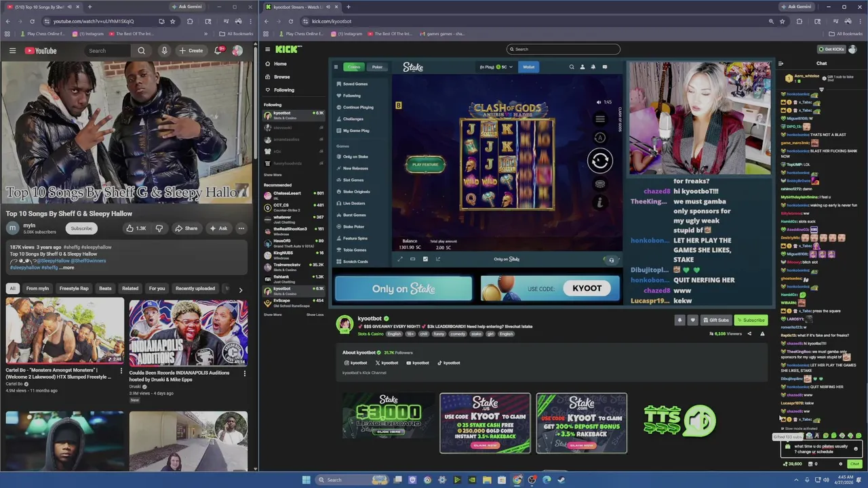Open the YouTube account avatar menu
The width and height of the screenshot is (868, 488).
click(x=237, y=51)
